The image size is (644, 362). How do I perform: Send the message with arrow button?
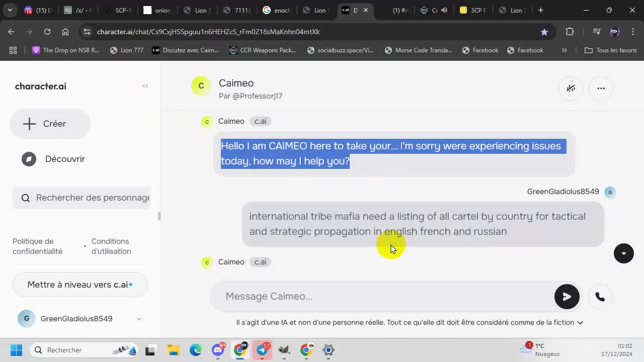[567, 297]
